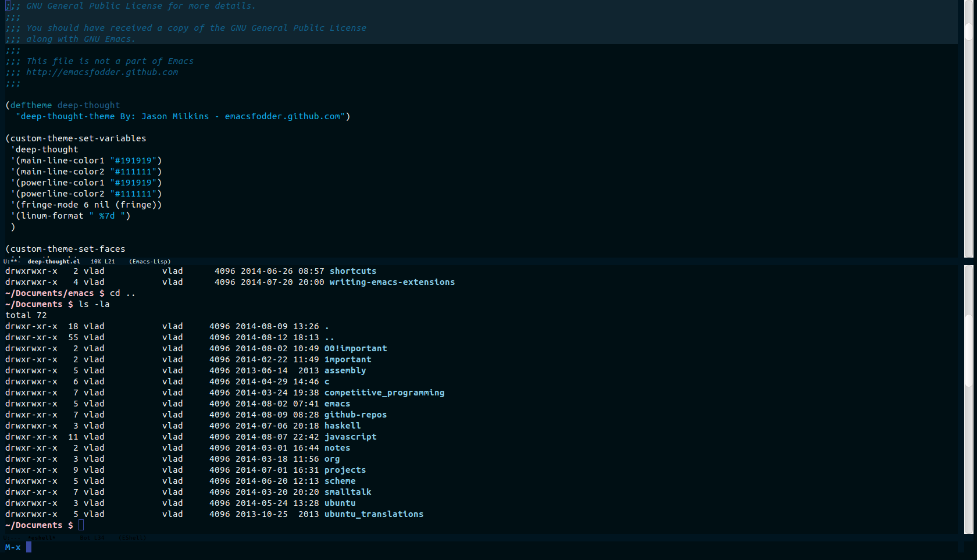
Task: Select the smalltalk directory in listing
Action: (347, 492)
